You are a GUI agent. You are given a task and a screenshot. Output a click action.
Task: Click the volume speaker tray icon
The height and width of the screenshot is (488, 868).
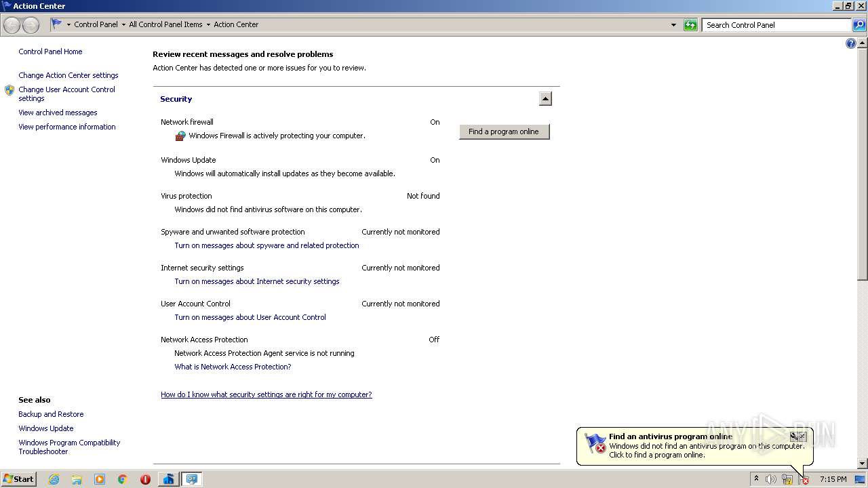tap(771, 479)
